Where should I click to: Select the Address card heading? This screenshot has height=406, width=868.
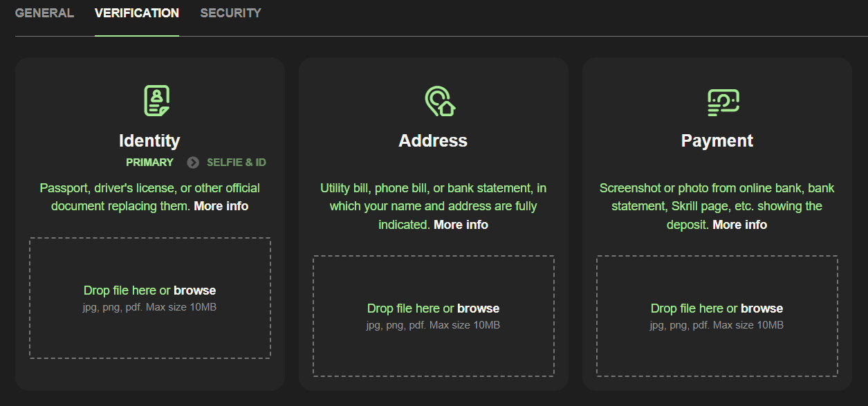point(434,140)
